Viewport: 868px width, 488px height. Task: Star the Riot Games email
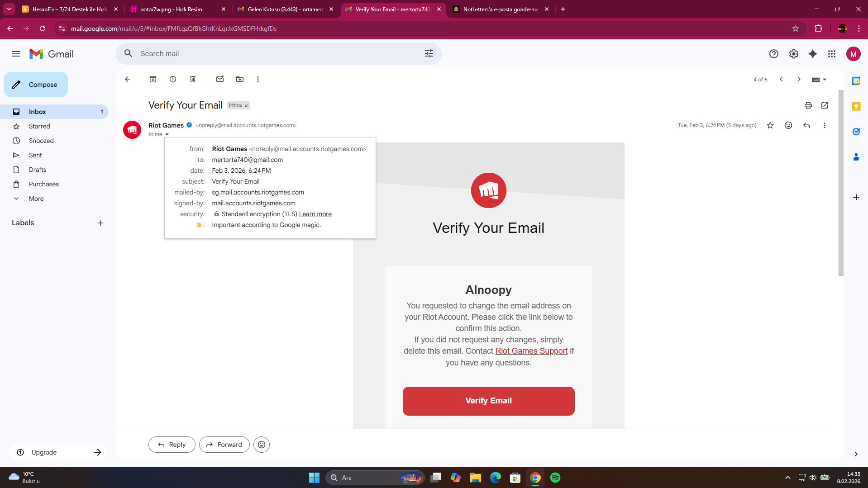[x=770, y=125]
